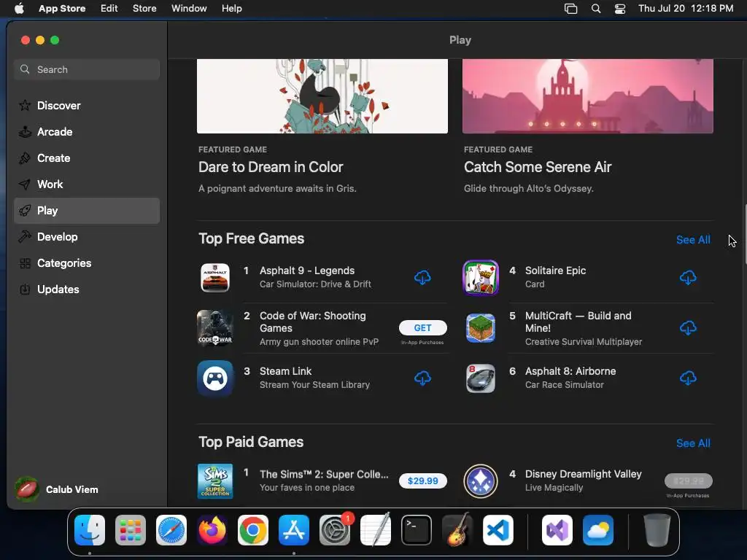The height and width of the screenshot is (560, 747).
Task: Open the Apple menu
Action: (19, 9)
